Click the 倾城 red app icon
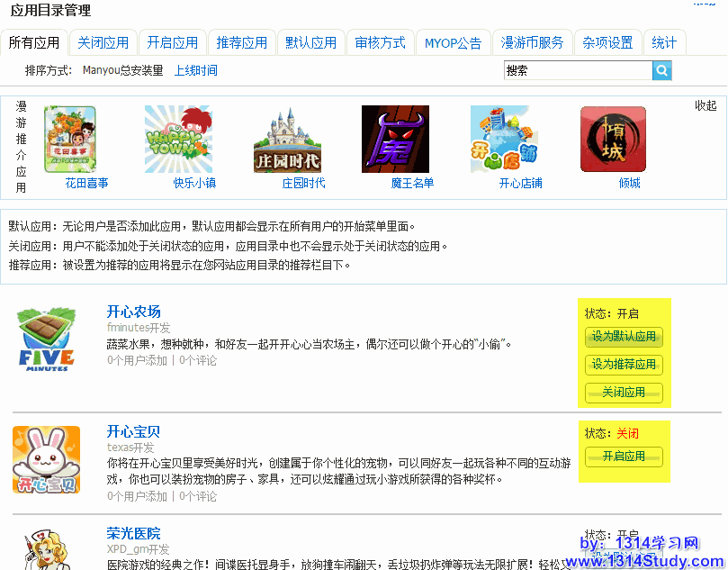728x570 pixels. pos(613,139)
